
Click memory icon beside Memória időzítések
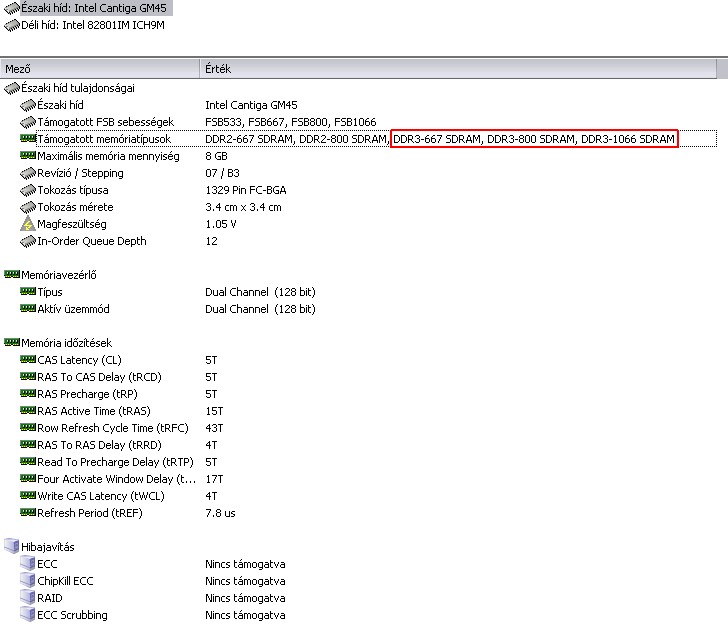coord(12,342)
